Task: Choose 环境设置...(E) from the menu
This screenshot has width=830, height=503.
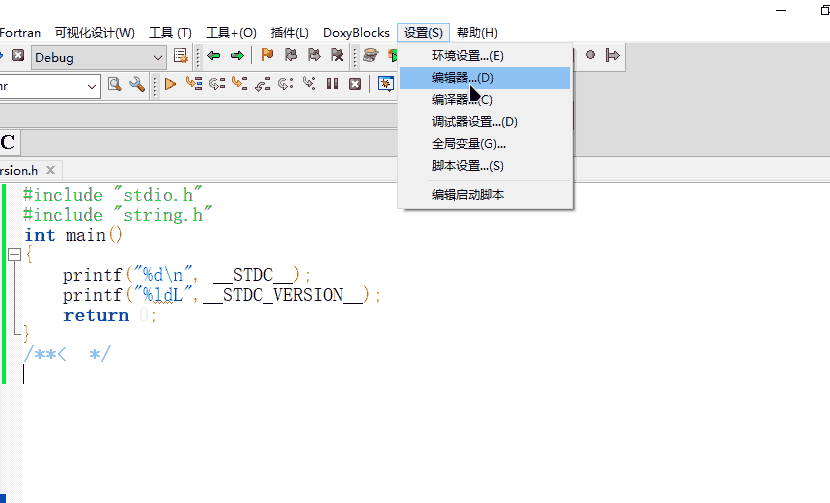Action: [x=485, y=56]
